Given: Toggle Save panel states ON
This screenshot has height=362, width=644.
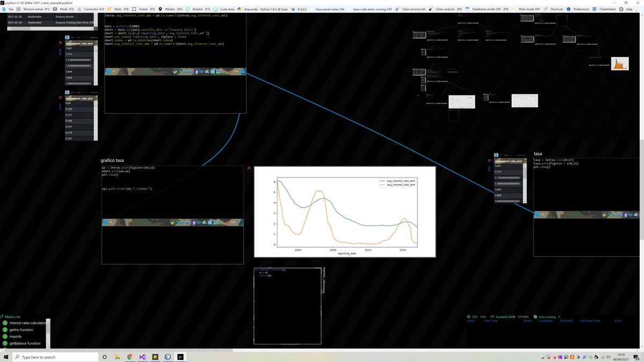Looking at the screenshot, I should [x=330, y=9].
